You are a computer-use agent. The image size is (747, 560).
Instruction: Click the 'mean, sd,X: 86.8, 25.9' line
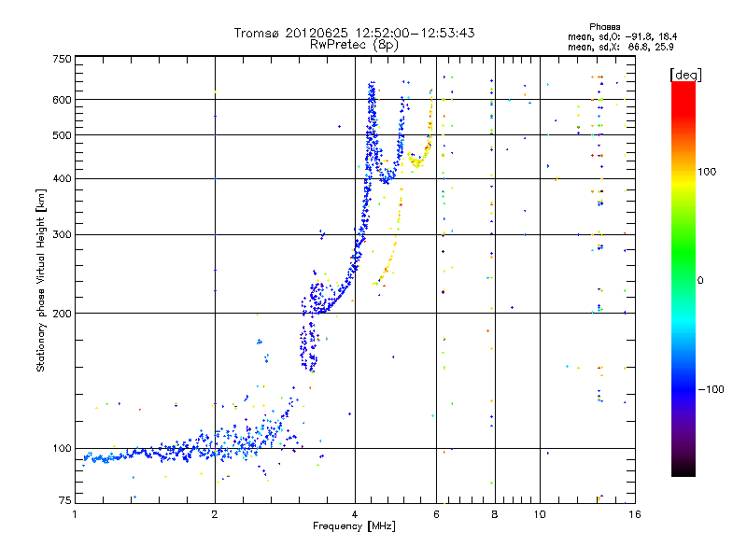(620, 47)
